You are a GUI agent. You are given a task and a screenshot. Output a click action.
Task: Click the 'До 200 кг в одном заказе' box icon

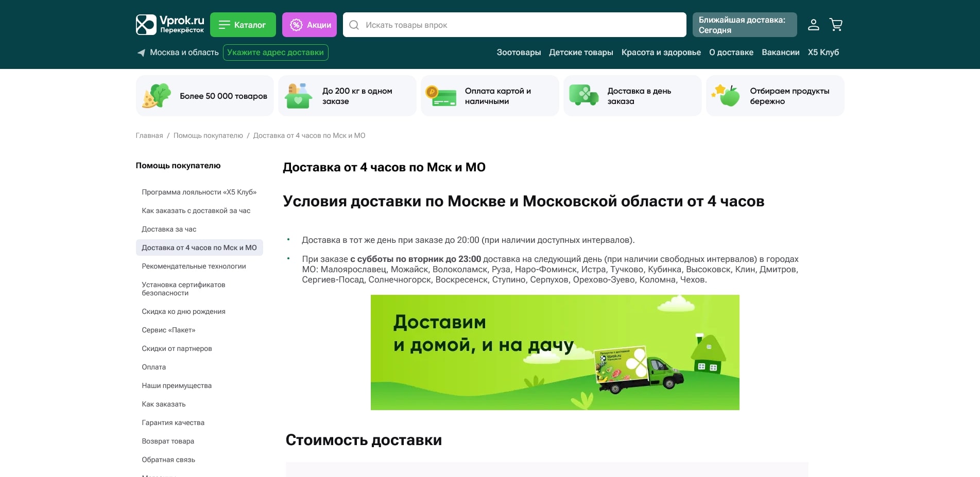coord(299,95)
